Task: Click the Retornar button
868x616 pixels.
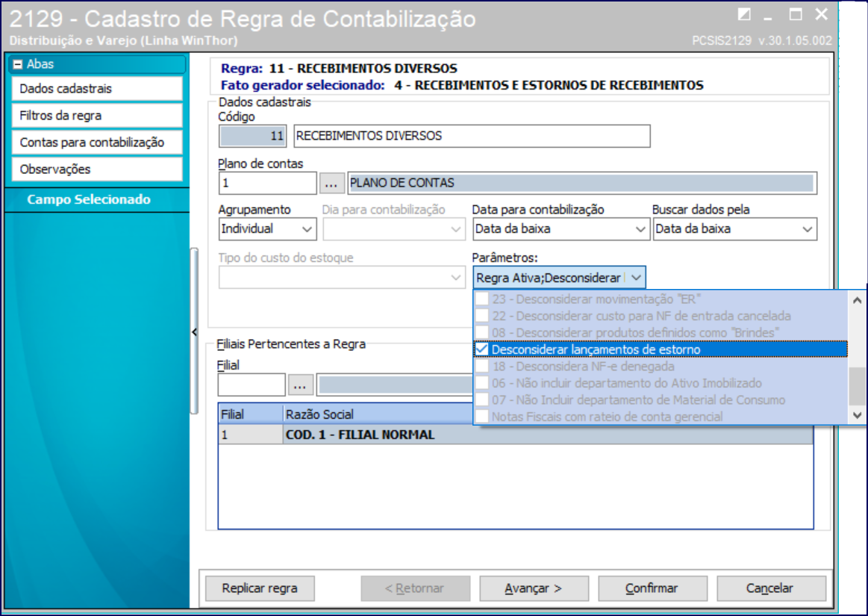Action: (415, 588)
